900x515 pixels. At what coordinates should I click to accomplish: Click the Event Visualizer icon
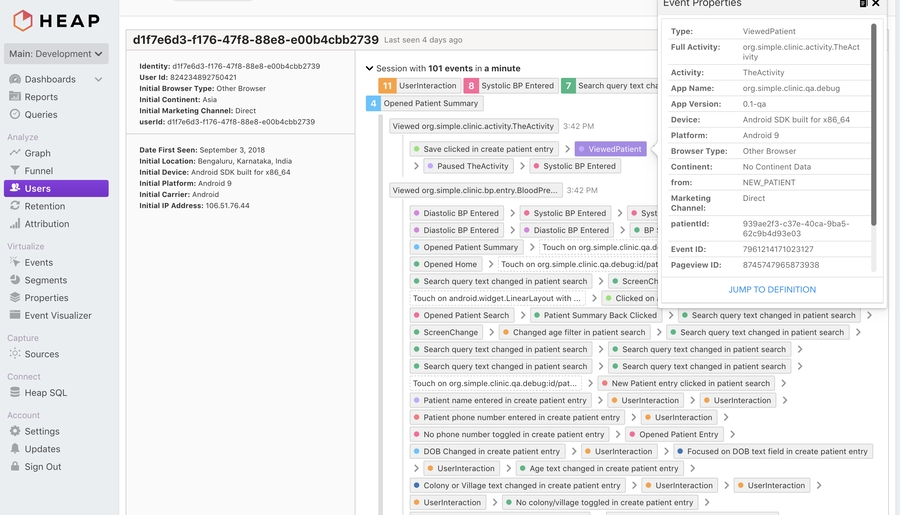pos(15,315)
